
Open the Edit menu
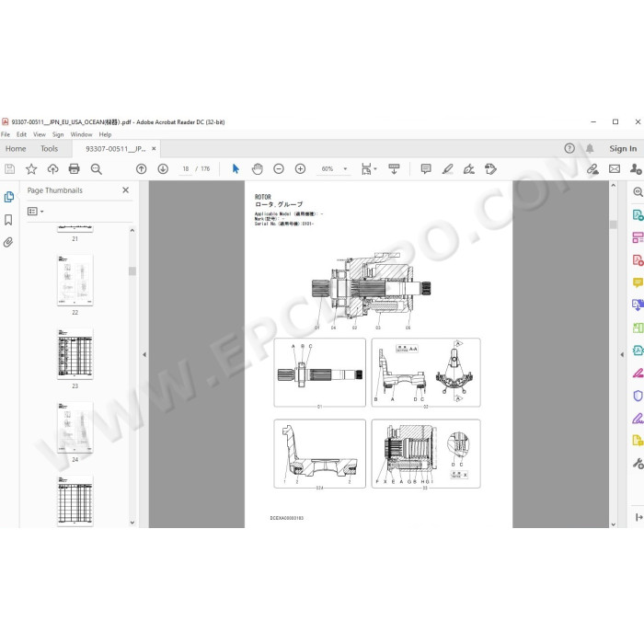pyautogui.click(x=21, y=134)
